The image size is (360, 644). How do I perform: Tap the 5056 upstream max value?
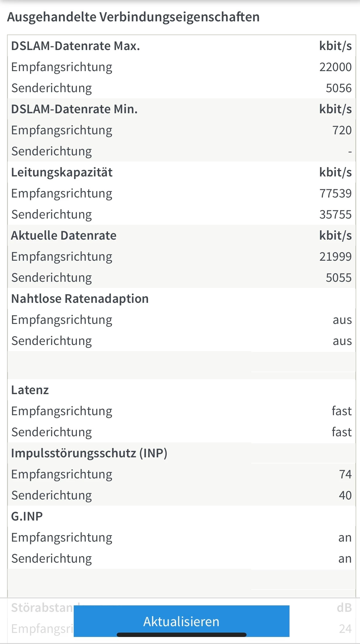(x=338, y=88)
